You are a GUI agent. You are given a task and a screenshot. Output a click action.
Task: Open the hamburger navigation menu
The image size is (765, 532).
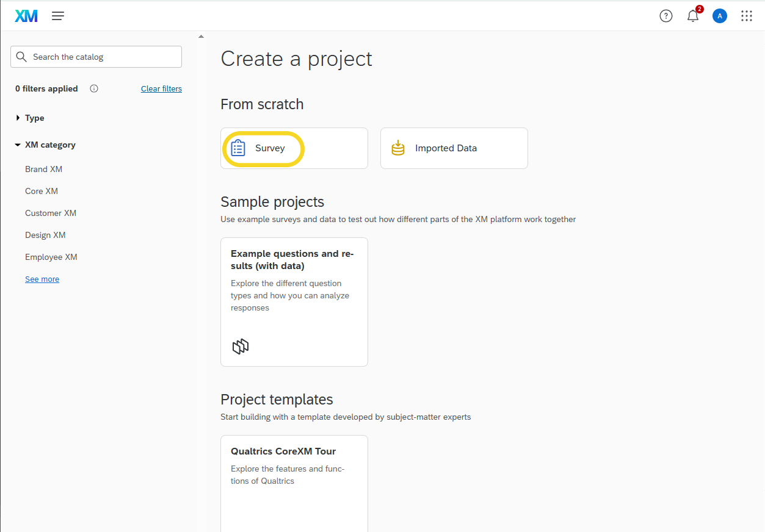pos(58,16)
